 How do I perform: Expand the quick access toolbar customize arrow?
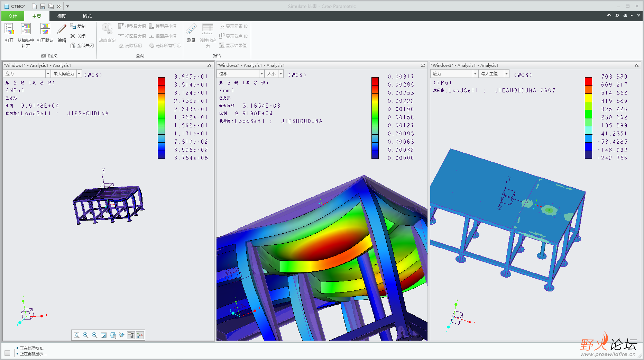point(68,6)
